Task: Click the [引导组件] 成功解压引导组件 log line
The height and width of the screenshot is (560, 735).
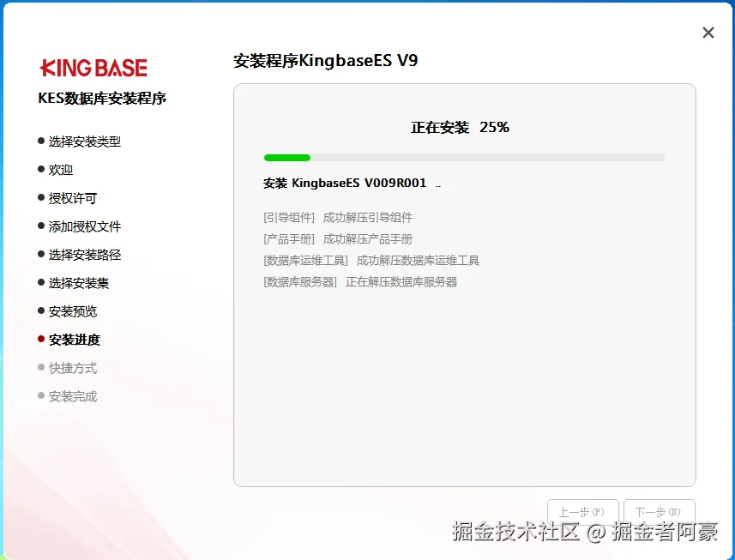Action: (x=338, y=218)
